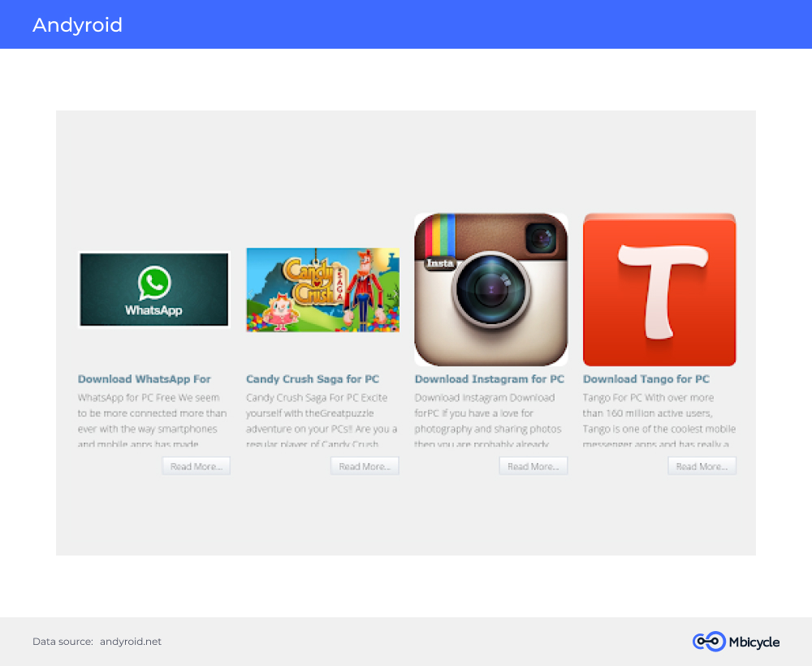Click the Tango article description text

[659, 420]
